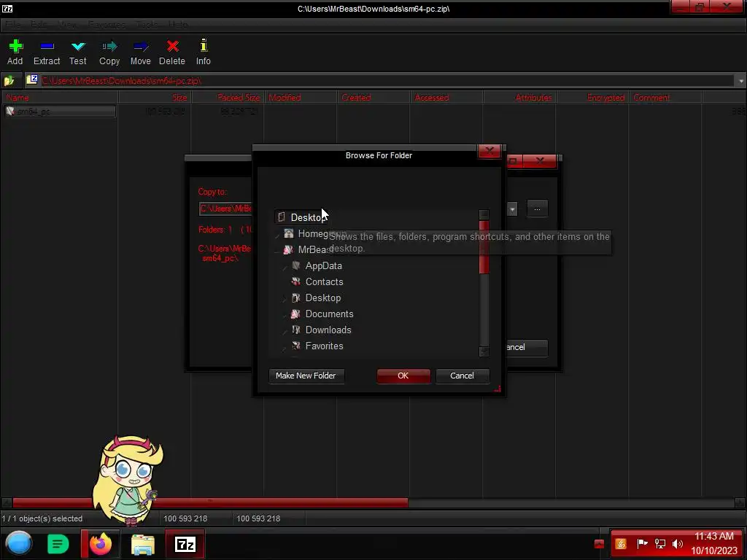747x560 pixels.
Task: Click the Copy toolbar icon
Action: pyautogui.click(x=109, y=46)
